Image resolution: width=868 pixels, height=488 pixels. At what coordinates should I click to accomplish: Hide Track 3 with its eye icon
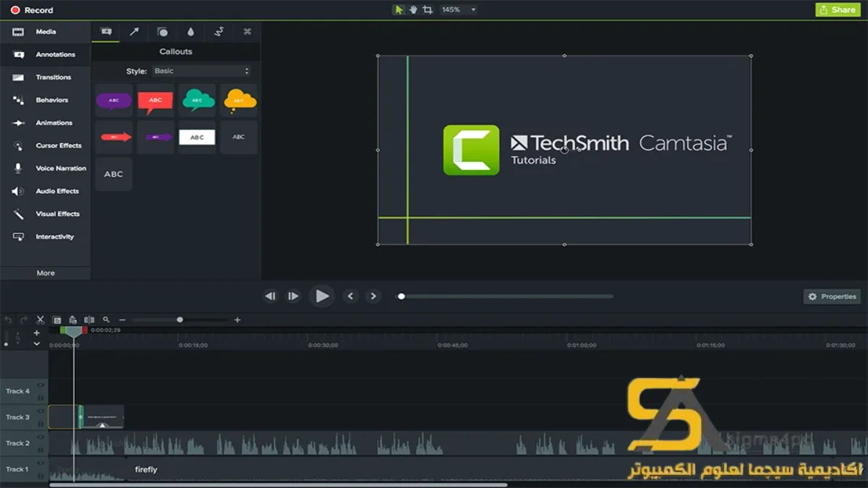coord(41,411)
